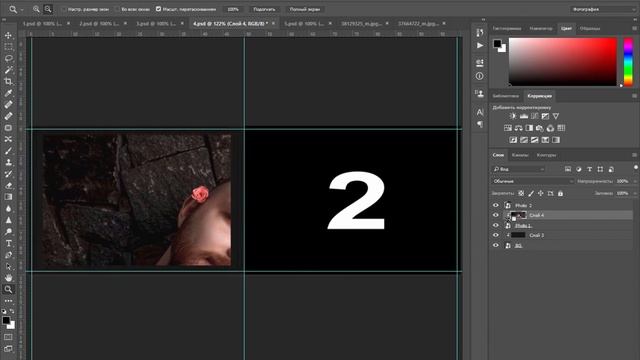Viewport: 640px width, 360px height.
Task: Switch to the 2.psd document tab
Action: pyautogui.click(x=99, y=24)
